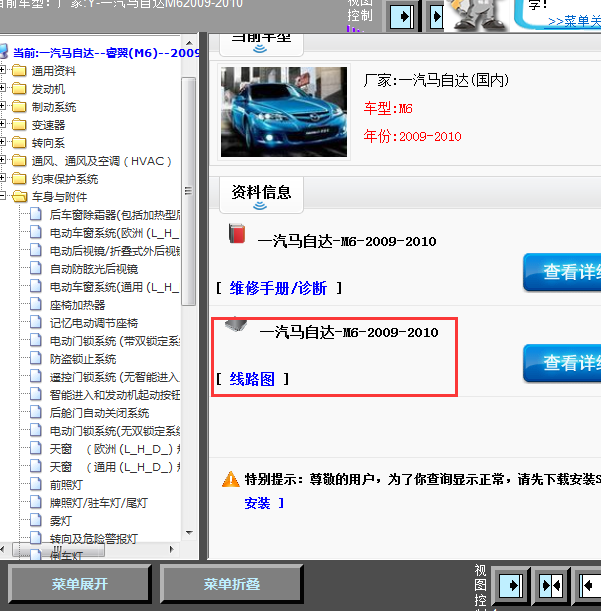Click the 通用资料 folder icon
Viewport: 601px width, 611px height.
(19, 71)
